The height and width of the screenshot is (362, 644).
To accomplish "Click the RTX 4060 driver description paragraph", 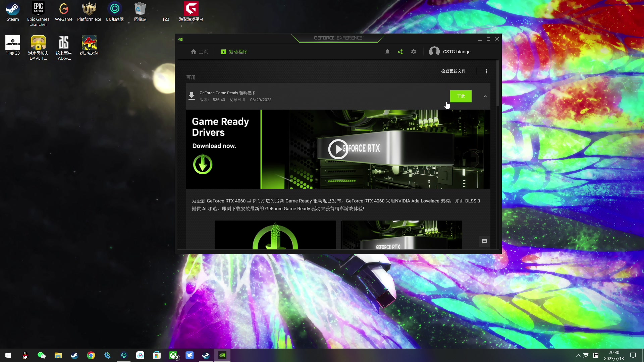I will tap(336, 205).
